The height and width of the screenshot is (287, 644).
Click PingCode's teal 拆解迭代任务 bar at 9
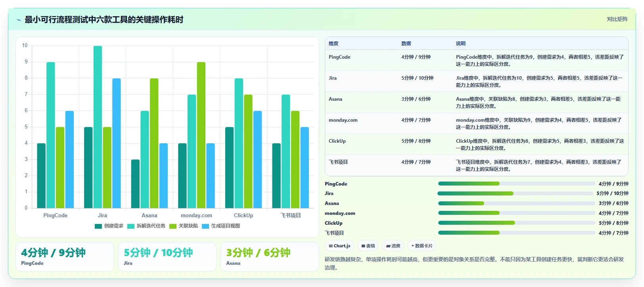tap(50, 135)
